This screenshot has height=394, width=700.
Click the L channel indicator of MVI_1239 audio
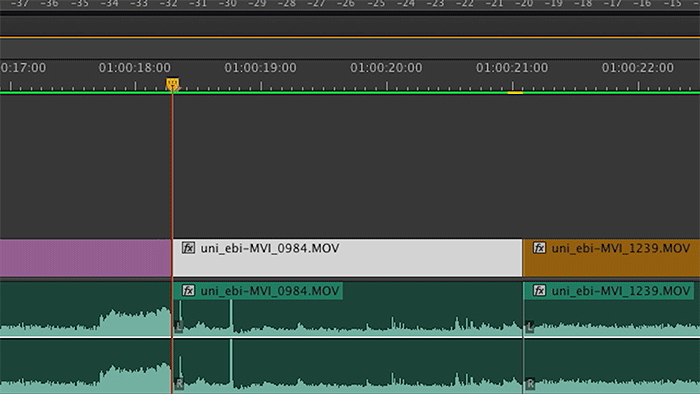click(x=530, y=327)
